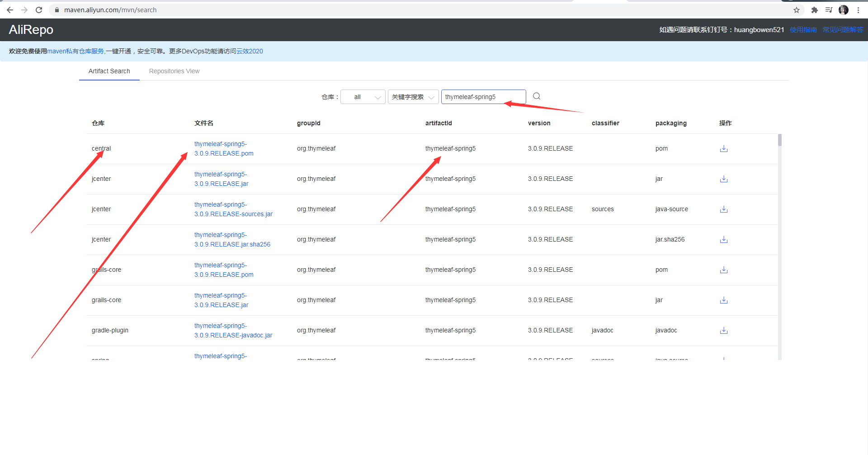The image size is (868, 455).
Task: Click the browser address bar URL
Action: click(110, 10)
